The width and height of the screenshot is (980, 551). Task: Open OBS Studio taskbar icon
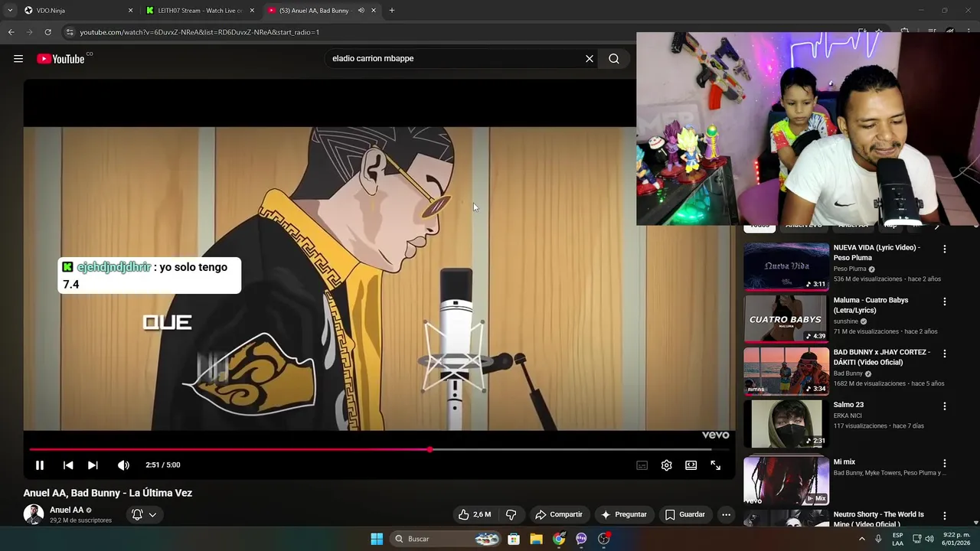[604, 540]
